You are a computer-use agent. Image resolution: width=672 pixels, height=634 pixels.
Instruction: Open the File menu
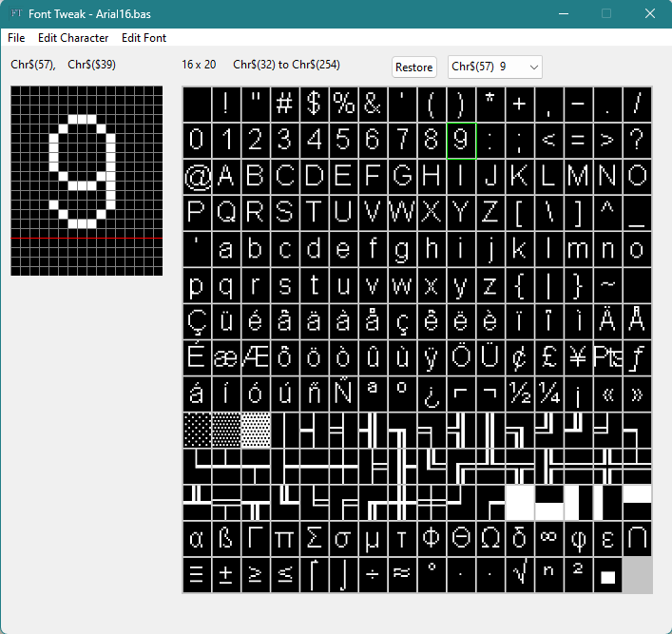16,38
